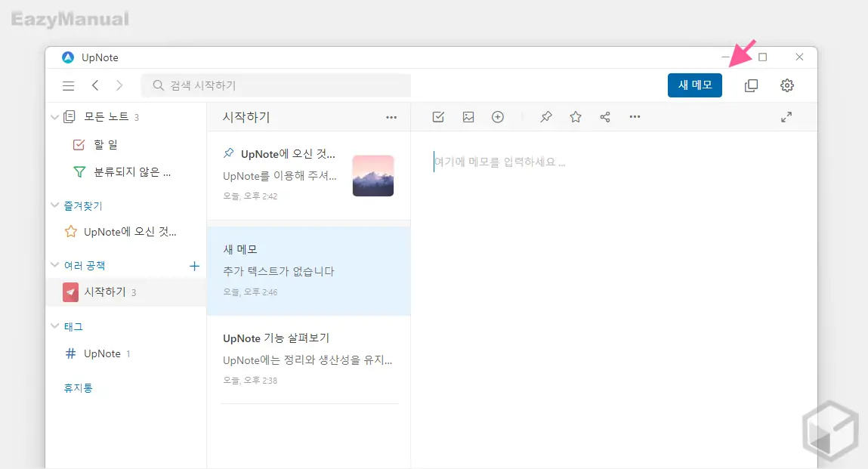Open the plus insert menu in editor toolbar
Image resolution: width=868 pixels, height=469 pixels.
pyautogui.click(x=498, y=117)
